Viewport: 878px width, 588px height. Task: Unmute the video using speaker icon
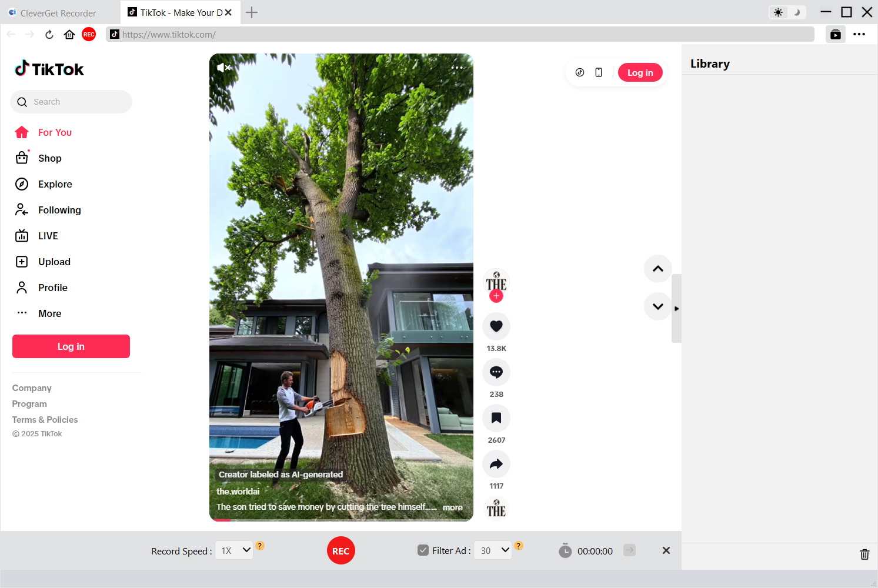tap(223, 68)
